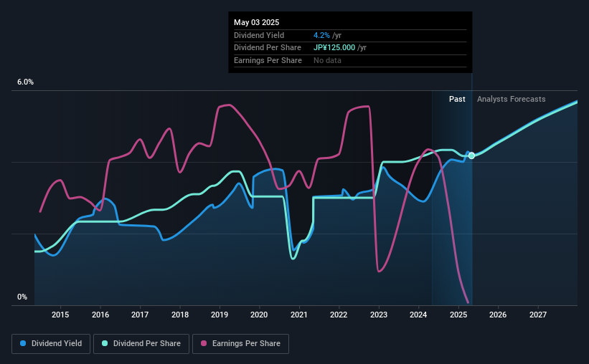Viewport: 589px width, 364px height.
Task: Click the pink Earnings Per Share legend dot
Action: 204,343
